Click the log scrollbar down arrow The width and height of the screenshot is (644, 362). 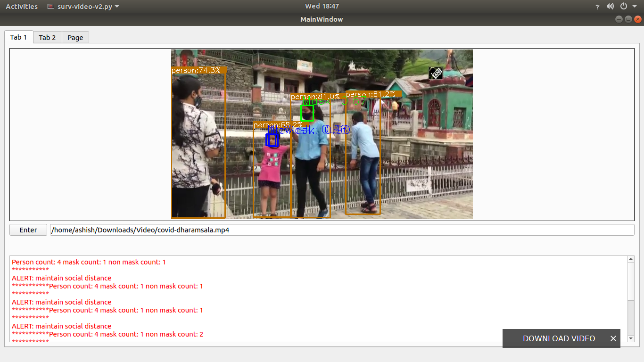coord(631,338)
